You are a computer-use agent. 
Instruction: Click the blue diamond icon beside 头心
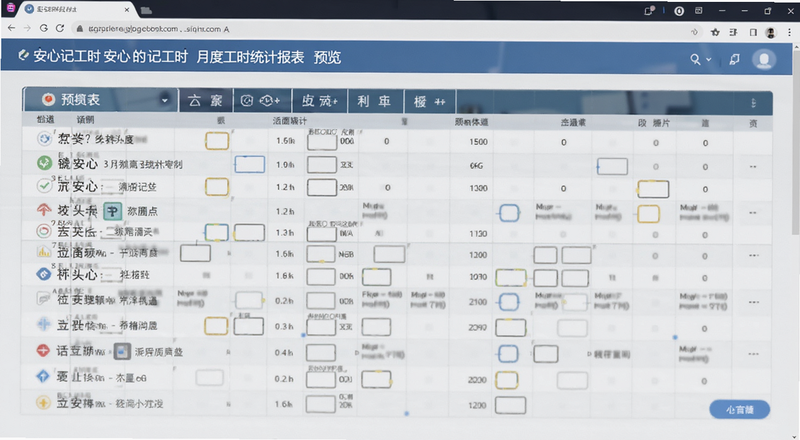[44, 275]
